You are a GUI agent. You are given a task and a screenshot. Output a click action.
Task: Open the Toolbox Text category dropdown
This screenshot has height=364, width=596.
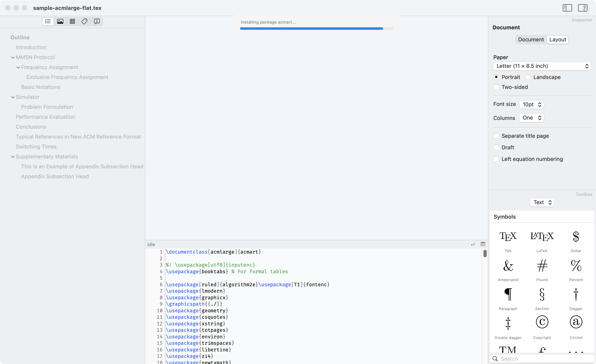pos(542,202)
